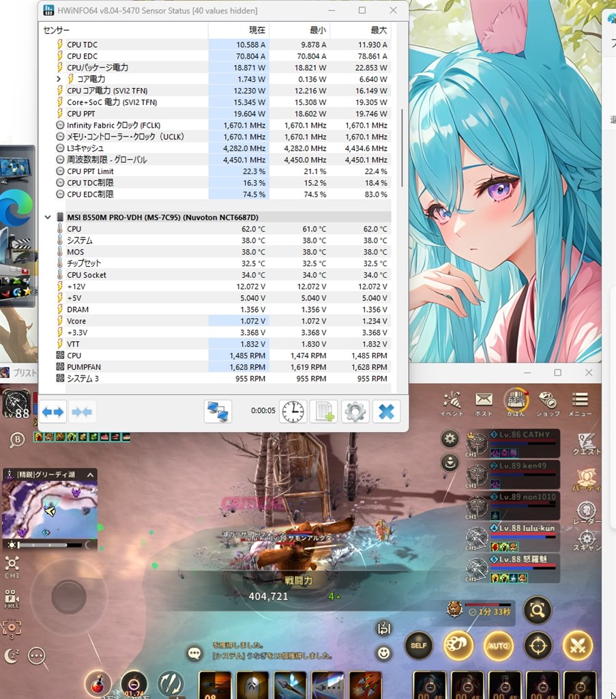Image resolution: width=616 pixels, height=699 pixels.
Task: Click the HWiNFO expand columns arrows button
Action: coord(53,412)
